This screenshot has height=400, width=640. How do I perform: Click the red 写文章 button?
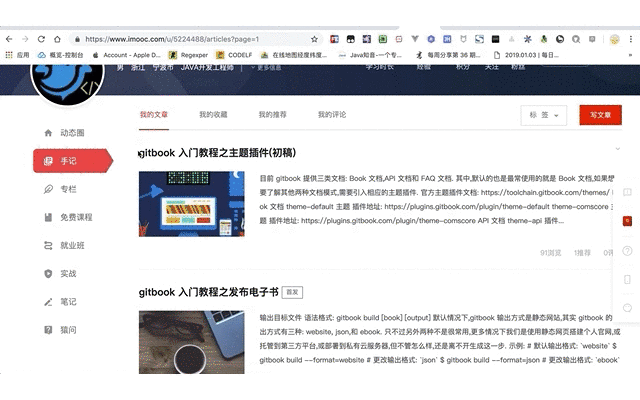(x=600, y=115)
